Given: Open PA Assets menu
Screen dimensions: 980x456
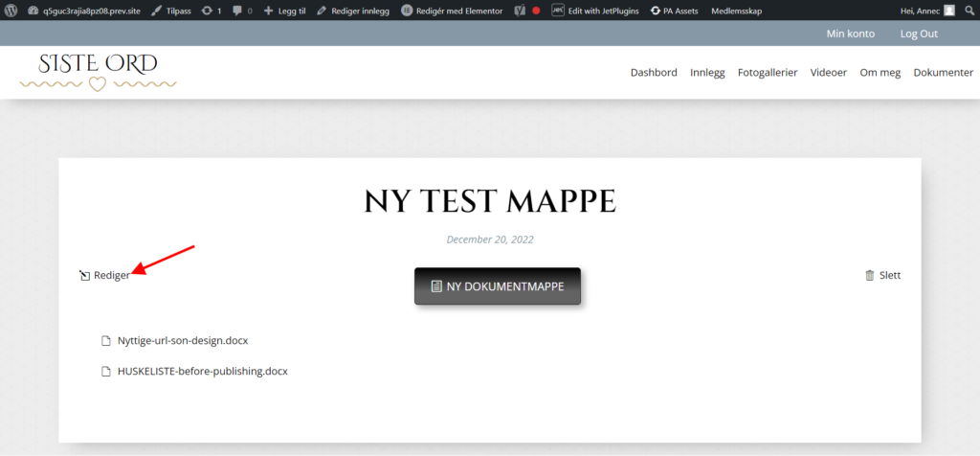Looking at the screenshot, I should pyautogui.click(x=675, y=11).
